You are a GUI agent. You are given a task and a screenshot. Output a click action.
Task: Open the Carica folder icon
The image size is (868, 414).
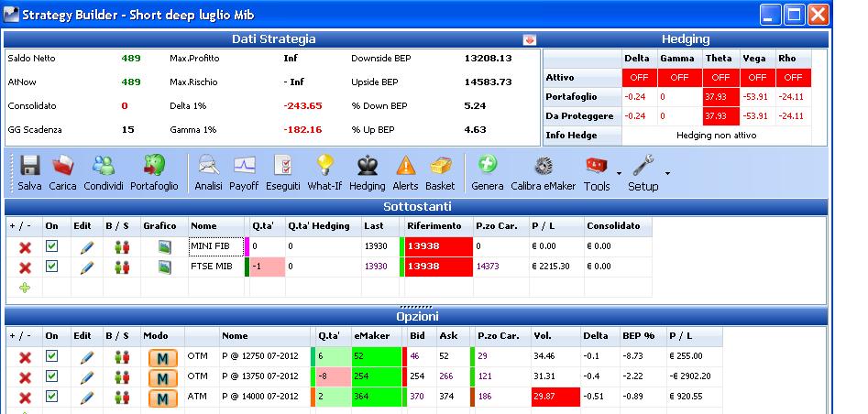click(x=62, y=166)
